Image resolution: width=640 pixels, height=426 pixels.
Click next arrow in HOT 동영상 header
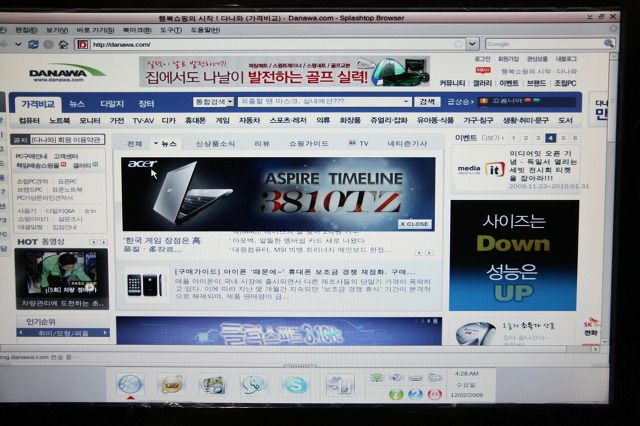103,242
